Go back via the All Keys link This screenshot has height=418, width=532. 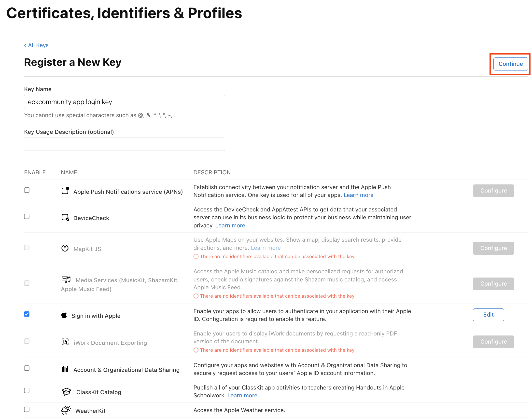point(37,45)
